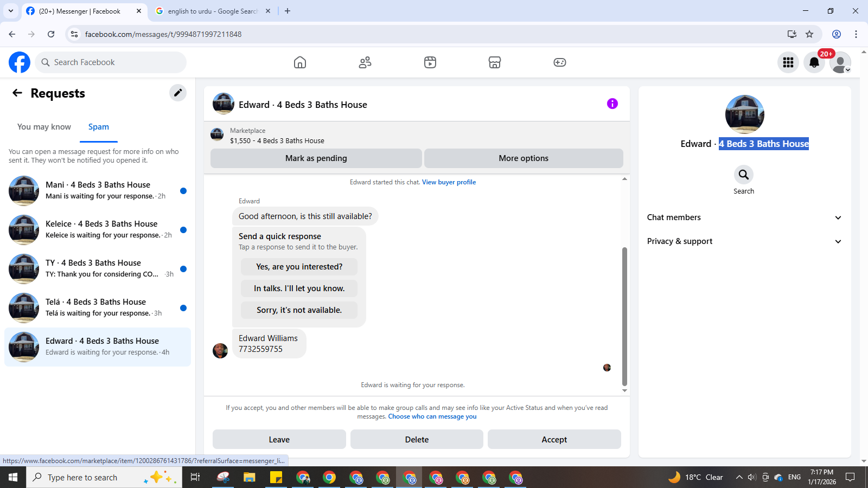
Task: Click Search magnifier in chat details panel
Action: [x=744, y=175]
